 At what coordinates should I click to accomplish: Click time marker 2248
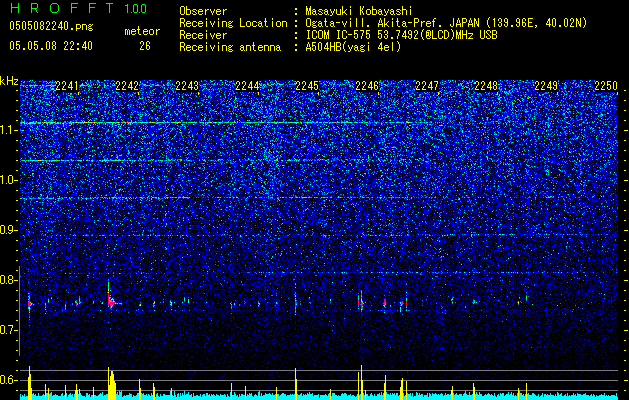point(486,86)
